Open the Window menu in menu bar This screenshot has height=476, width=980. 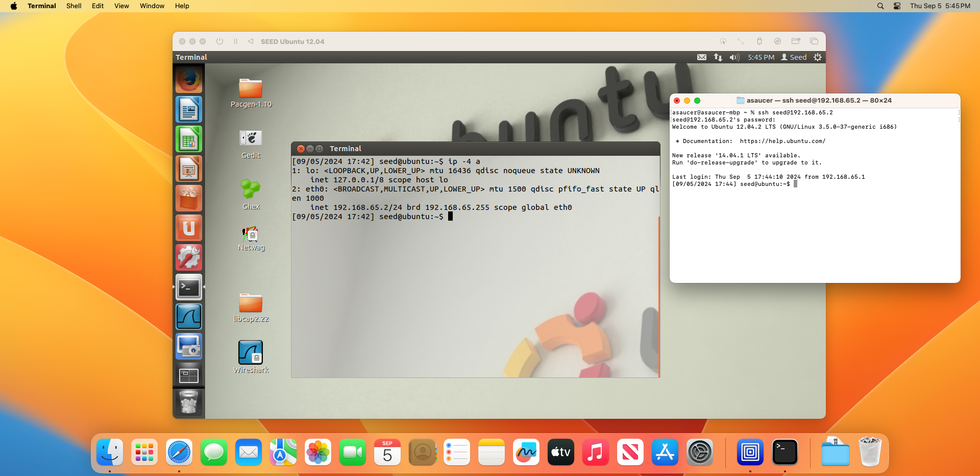pos(152,6)
